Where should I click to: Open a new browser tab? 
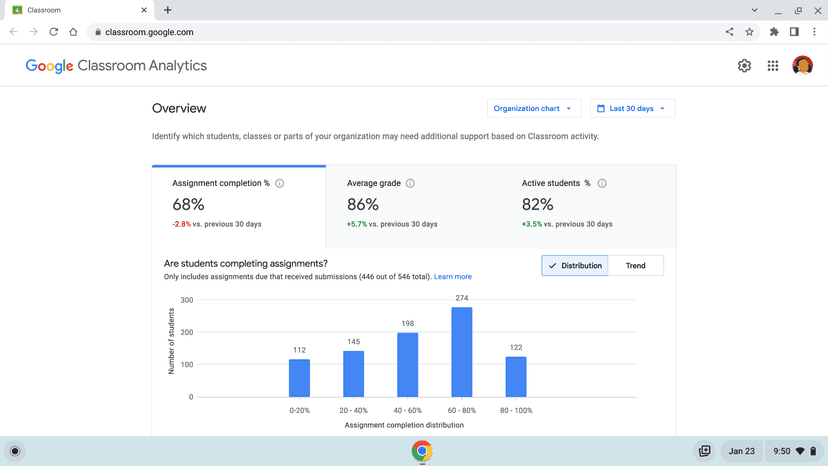point(167,10)
